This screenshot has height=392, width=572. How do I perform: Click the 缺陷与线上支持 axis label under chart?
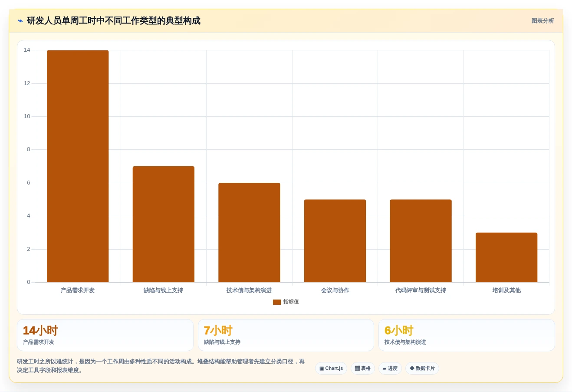click(x=164, y=290)
